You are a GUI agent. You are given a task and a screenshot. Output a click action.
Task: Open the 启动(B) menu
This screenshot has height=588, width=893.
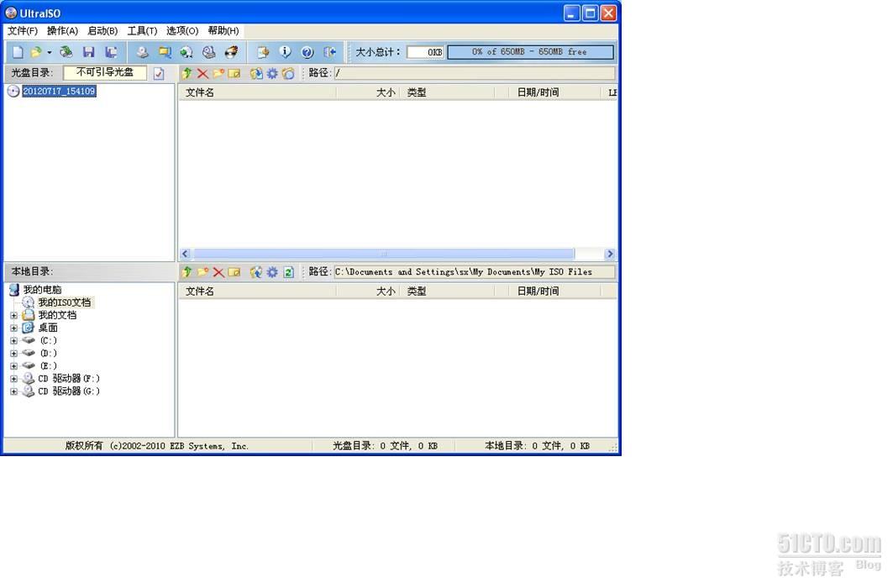(102, 31)
